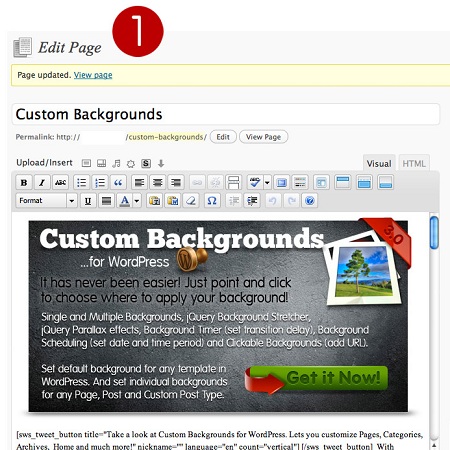Click the footer layout icon in toolbar
The height and width of the screenshot is (450, 450).
click(x=385, y=183)
